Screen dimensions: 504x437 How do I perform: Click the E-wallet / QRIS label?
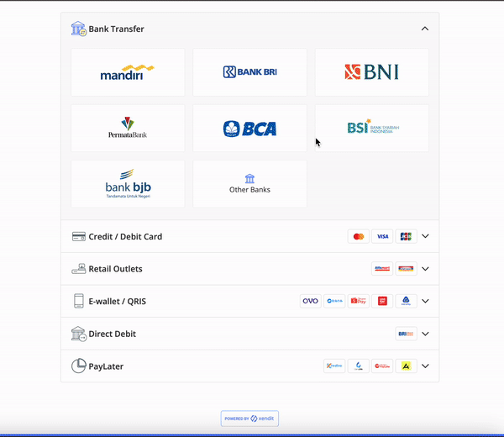[x=118, y=302]
